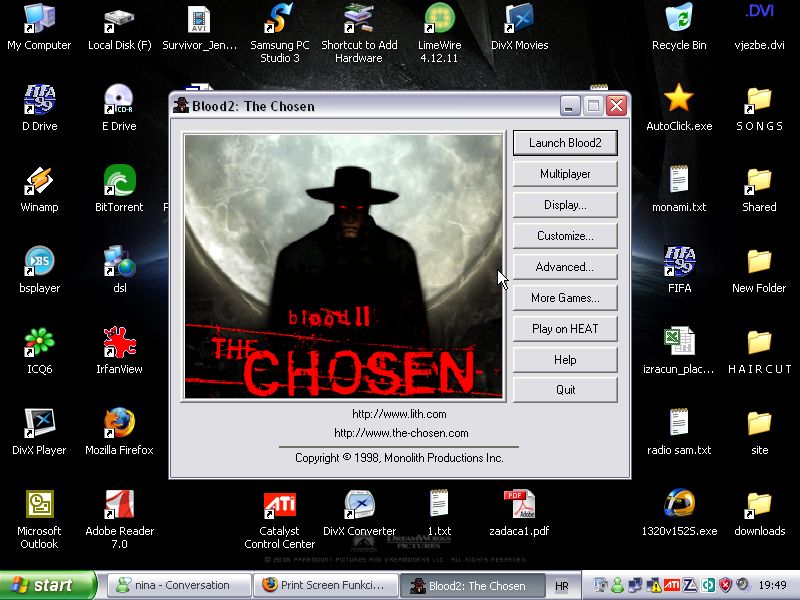Open the Windows Start menu
The image size is (800, 600).
tap(47, 585)
